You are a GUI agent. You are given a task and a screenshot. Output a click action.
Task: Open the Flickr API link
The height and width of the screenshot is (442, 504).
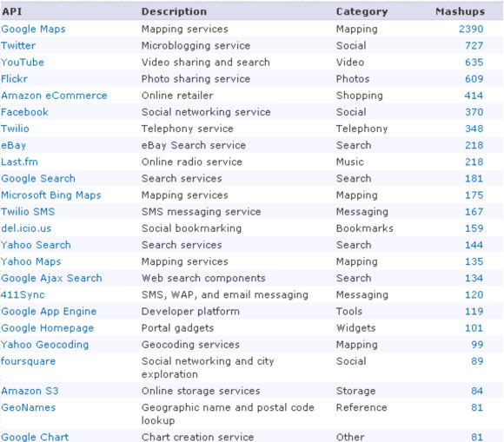point(15,79)
